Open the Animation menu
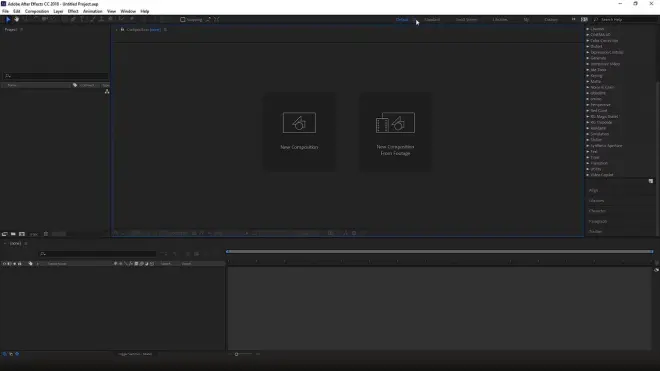Image resolution: width=660 pixels, height=371 pixels. click(x=93, y=11)
